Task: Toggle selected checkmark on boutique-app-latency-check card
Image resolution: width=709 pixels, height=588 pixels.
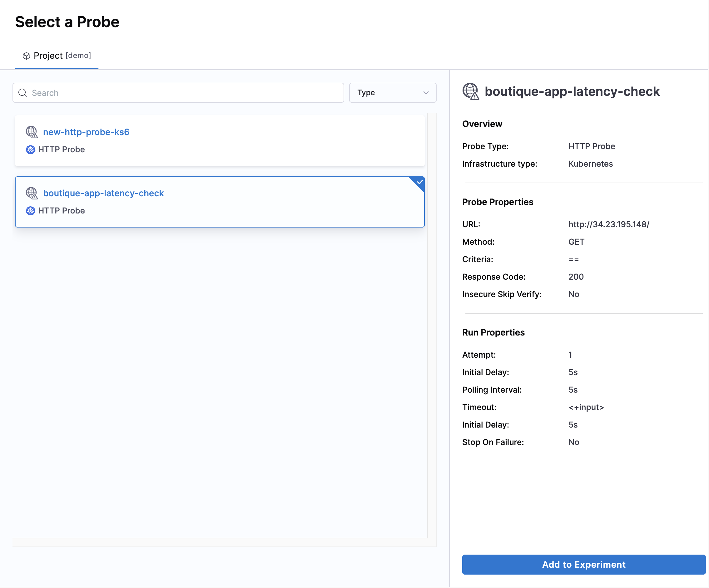Action: point(419,182)
